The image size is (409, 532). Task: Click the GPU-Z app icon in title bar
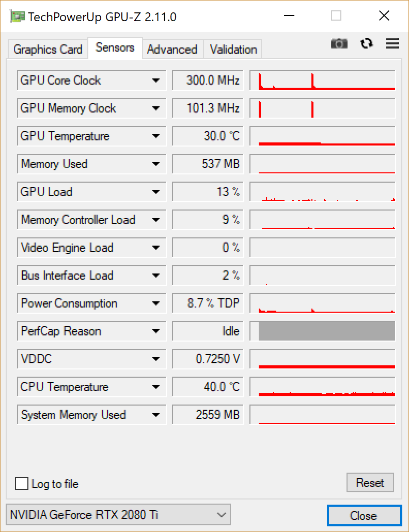coord(17,17)
